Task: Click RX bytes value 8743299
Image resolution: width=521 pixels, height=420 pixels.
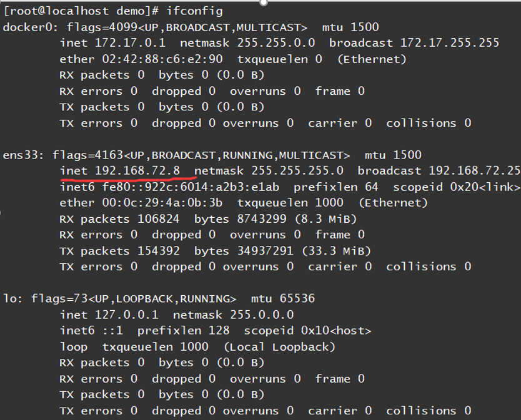Action: point(254,218)
